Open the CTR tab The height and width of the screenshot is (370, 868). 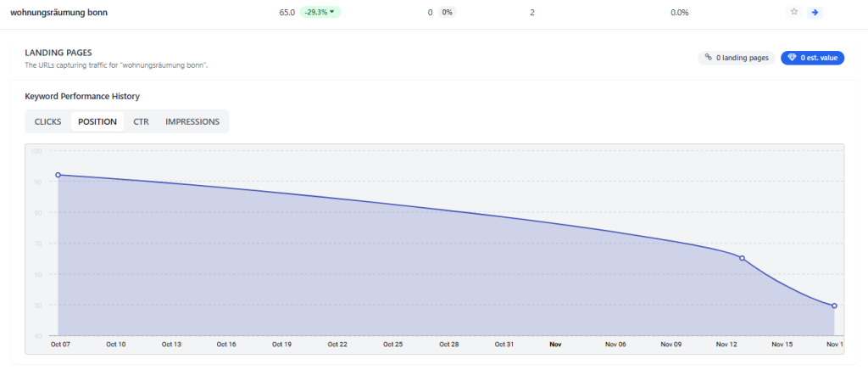[141, 121]
